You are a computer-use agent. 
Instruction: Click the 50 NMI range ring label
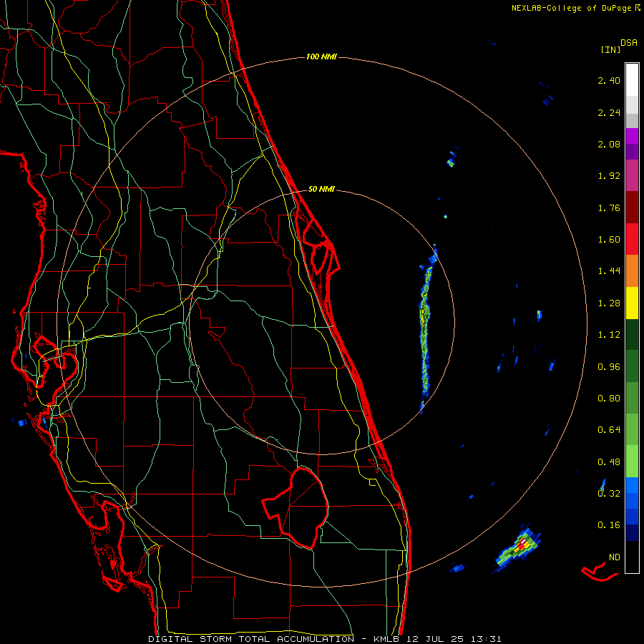coord(321,189)
